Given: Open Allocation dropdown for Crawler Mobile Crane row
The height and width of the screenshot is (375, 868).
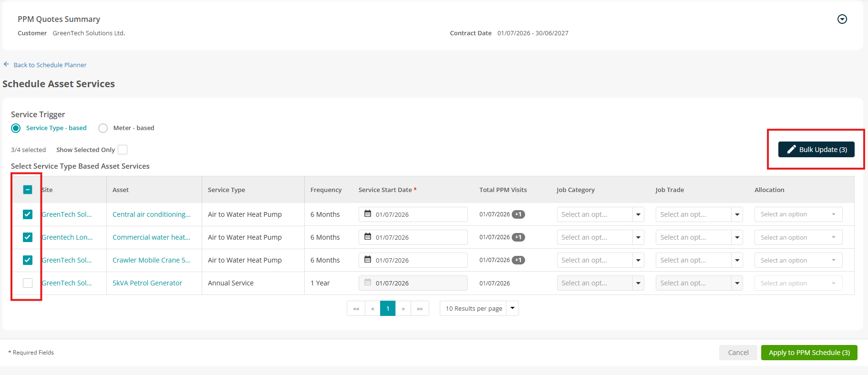Looking at the screenshot, I should tap(798, 260).
